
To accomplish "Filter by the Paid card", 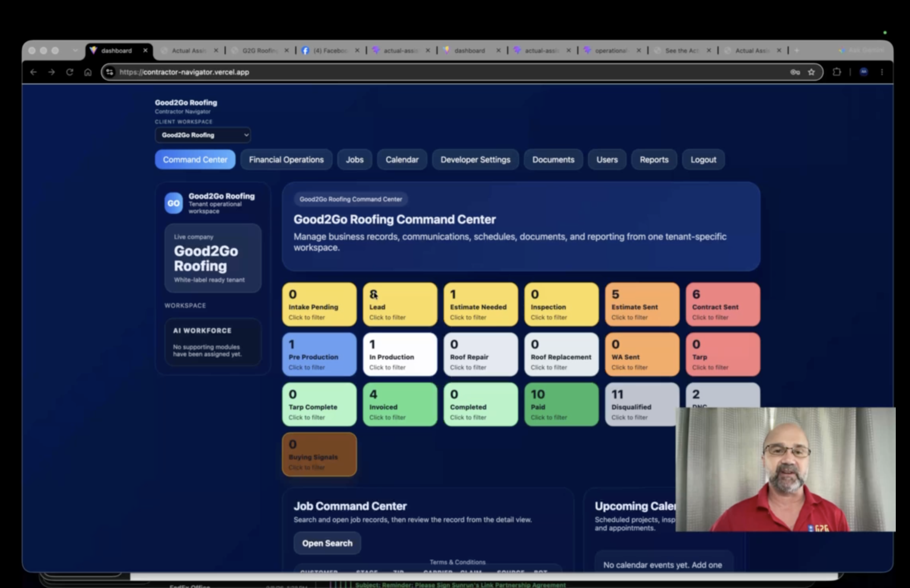I will (x=561, y=404).
